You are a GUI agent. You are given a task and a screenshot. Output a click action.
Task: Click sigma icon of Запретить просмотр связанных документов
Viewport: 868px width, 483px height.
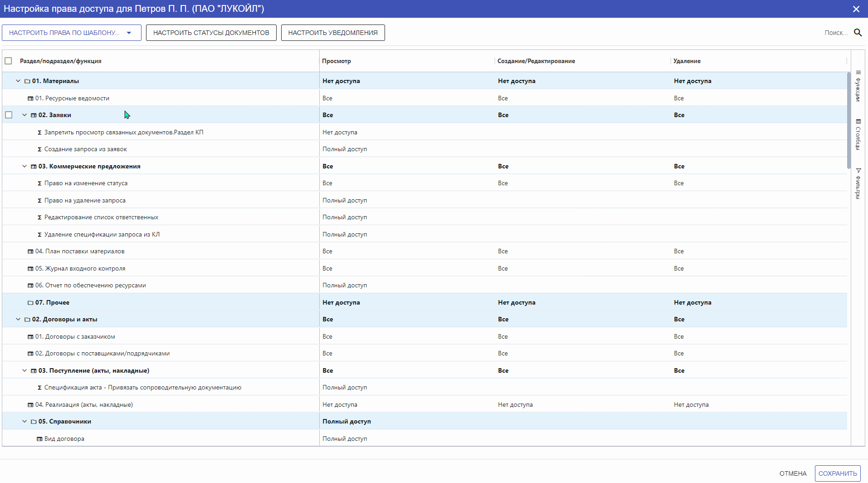[x=39, y=133]
